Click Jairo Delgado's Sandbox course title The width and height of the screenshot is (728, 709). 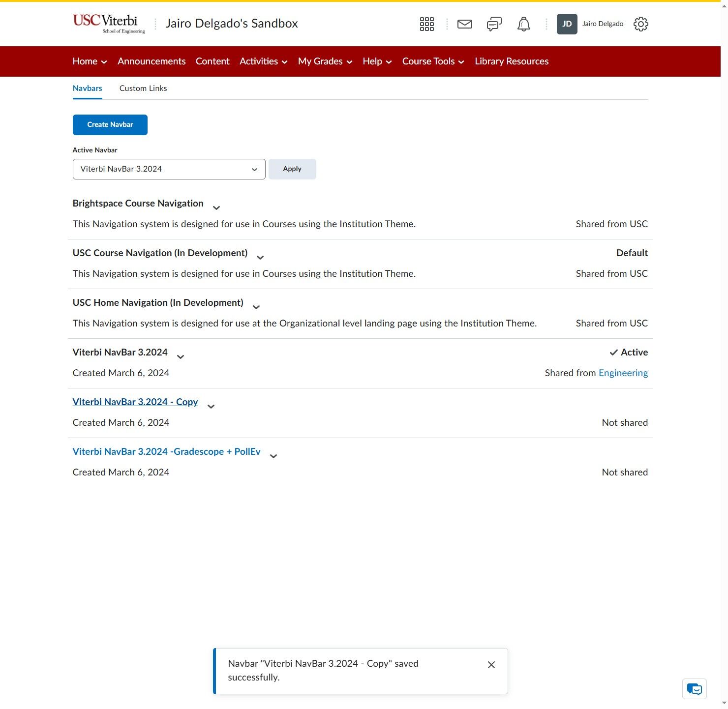(x=232, y=24)
